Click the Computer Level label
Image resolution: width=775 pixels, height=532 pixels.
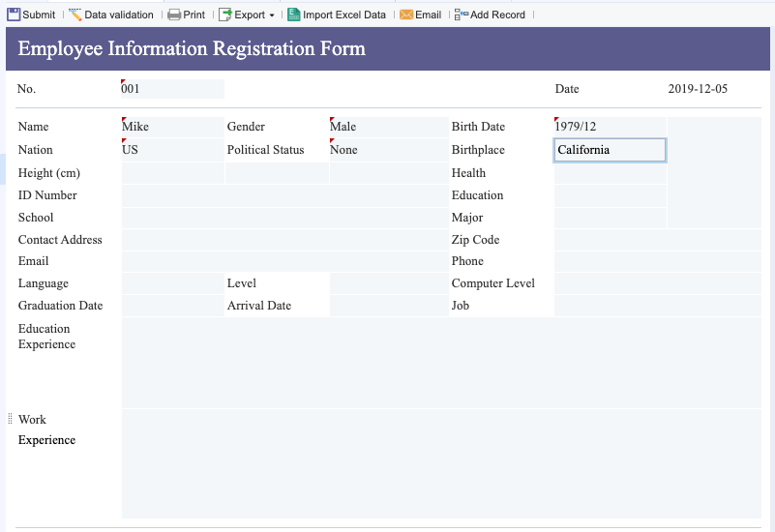492,283
